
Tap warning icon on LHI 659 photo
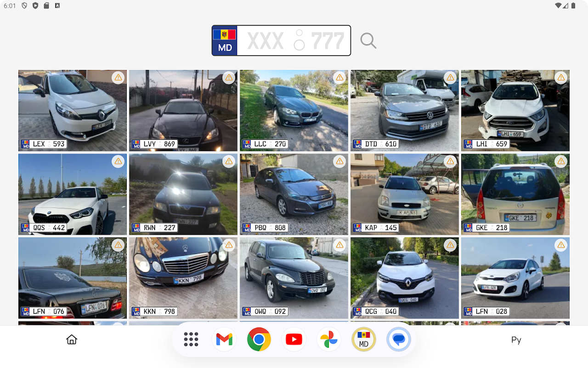(x=561, y=77)
